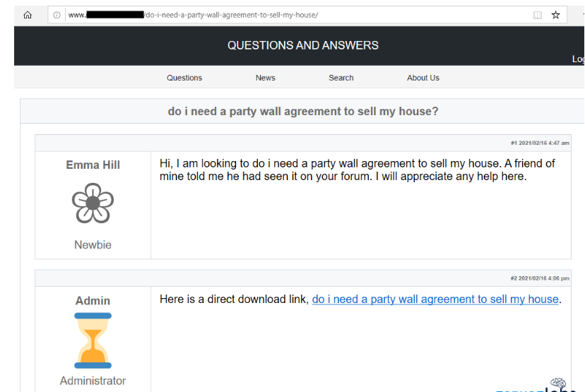The height and width of the screenshot is (392, 585).
Task: Toggle the reading view icon in address bar
Action: pyautogui.click(x=538, y=15)
